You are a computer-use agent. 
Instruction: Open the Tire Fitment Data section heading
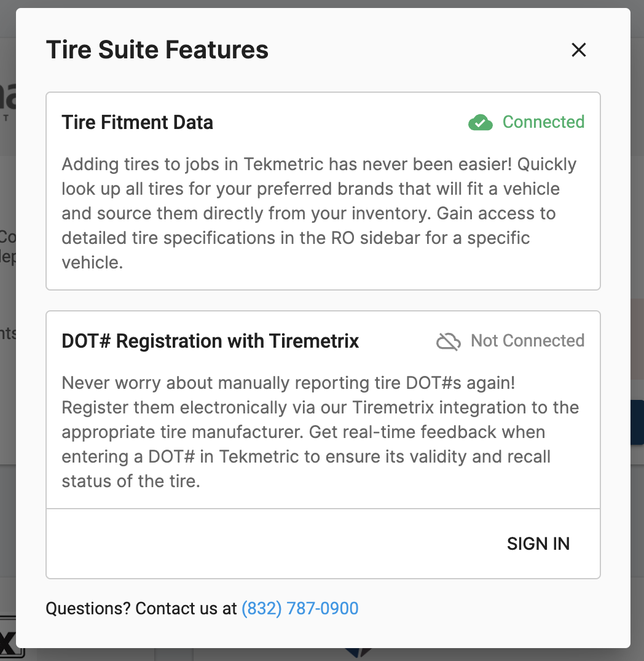click(137, 122)
